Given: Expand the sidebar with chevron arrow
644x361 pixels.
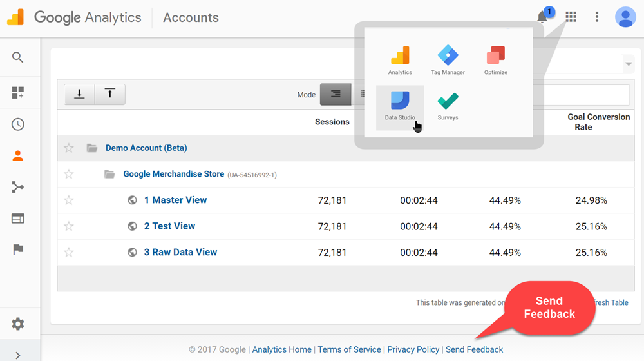Looking at the screenshot, I should pyautogui.click(x=17, y=355).
